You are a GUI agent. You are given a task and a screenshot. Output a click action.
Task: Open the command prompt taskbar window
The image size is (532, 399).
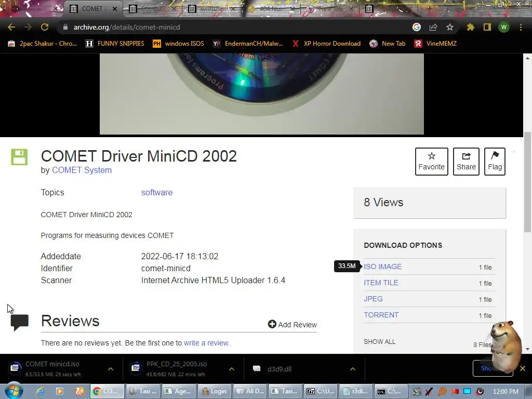[x=391, y=391]
